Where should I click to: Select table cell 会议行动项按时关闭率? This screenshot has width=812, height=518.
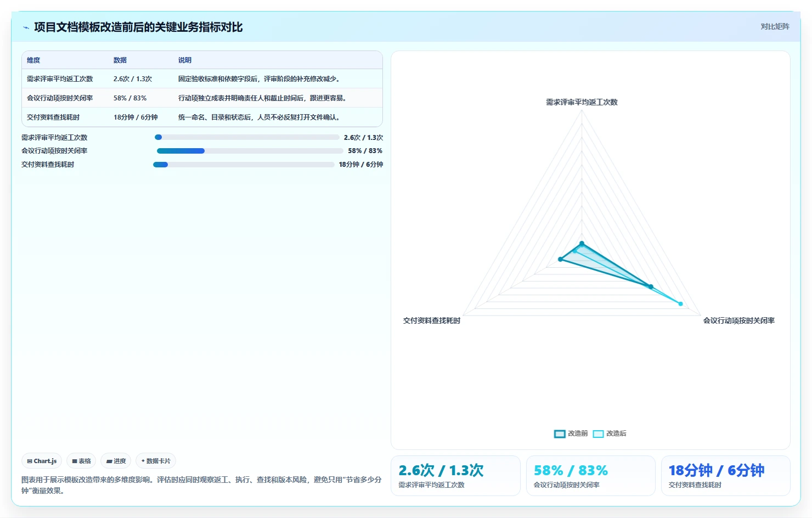click(60, 98)
